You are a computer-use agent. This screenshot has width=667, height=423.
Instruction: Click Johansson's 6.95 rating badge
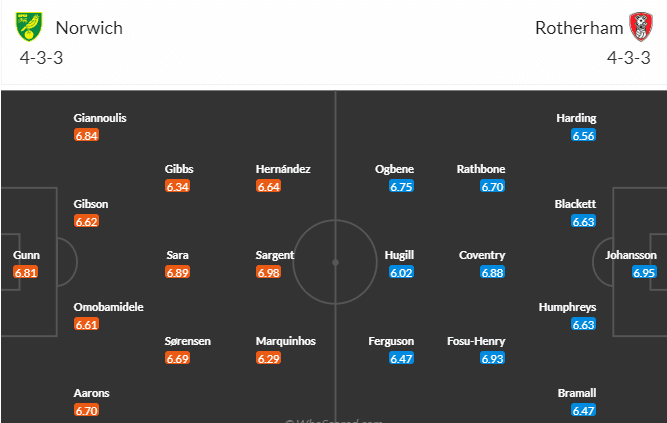(644, 272)
